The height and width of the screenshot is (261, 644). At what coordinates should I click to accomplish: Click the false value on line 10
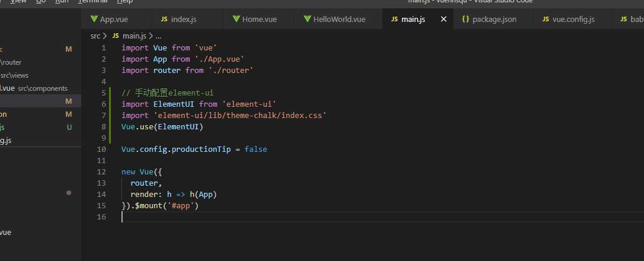click(255, 149)
